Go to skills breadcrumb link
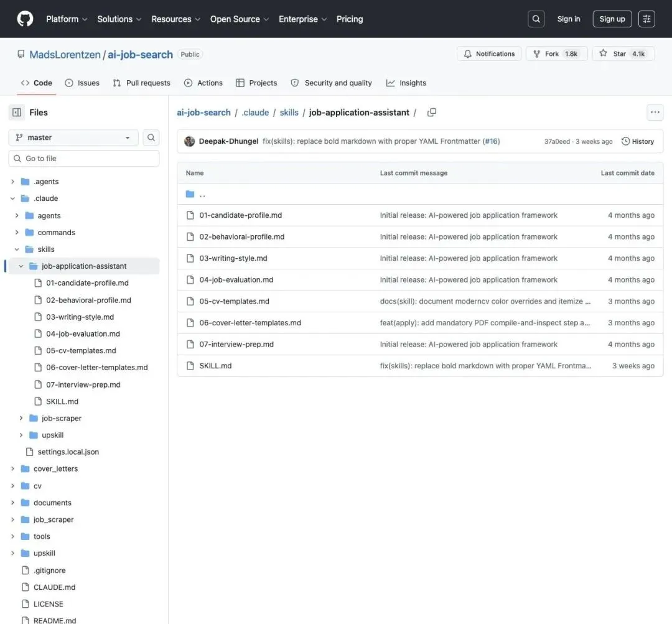The height and width of the screenshot is (624, 672). click(289, 112)
